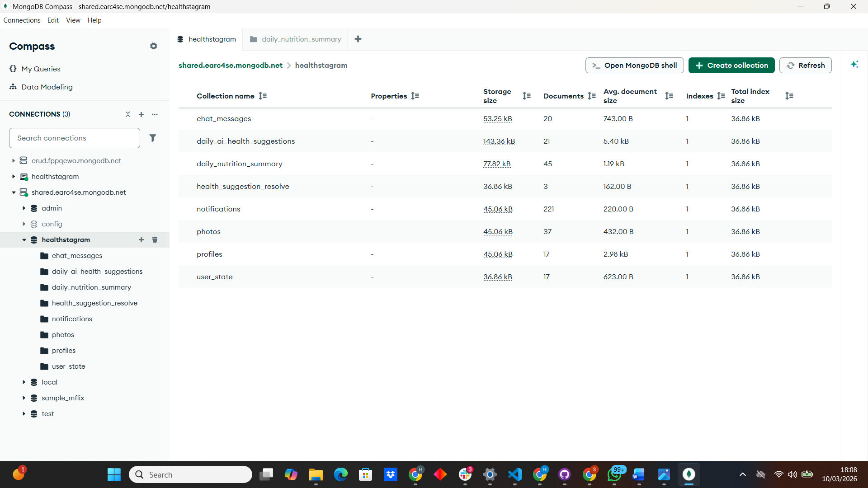Screen dimensions: 868x488
Task: Open connections more options ellipsis
Action: click(155, 114)
